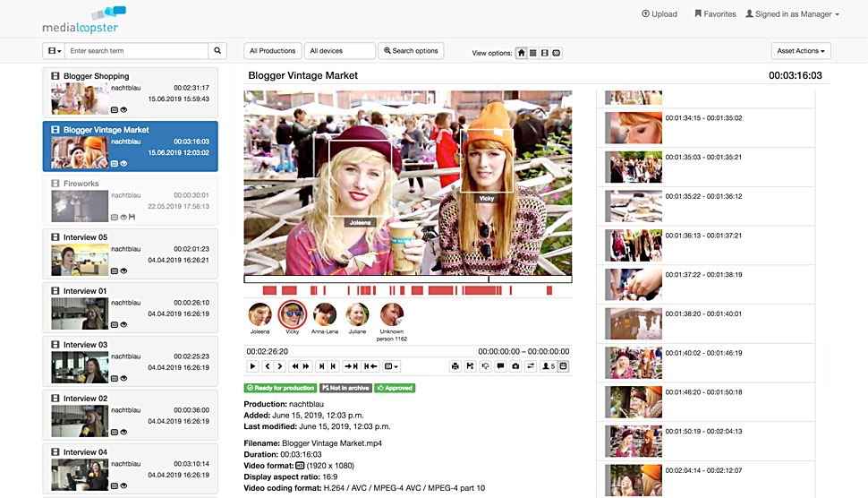Screen dimensions: 868x498
Task: Click the Search options button
Action: pos(411,51)
